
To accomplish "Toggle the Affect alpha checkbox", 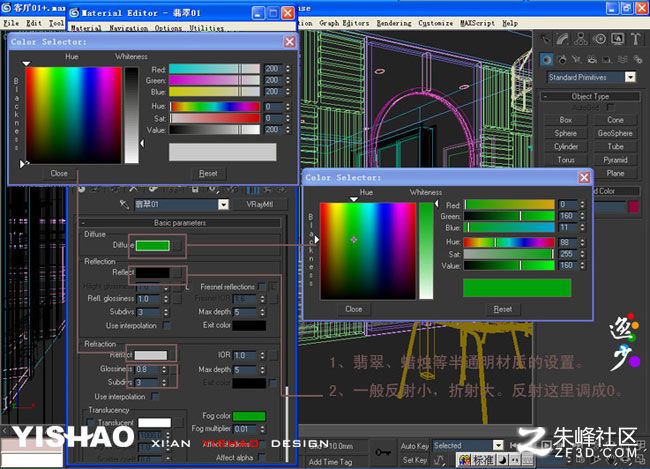I will tap(261, 457).
